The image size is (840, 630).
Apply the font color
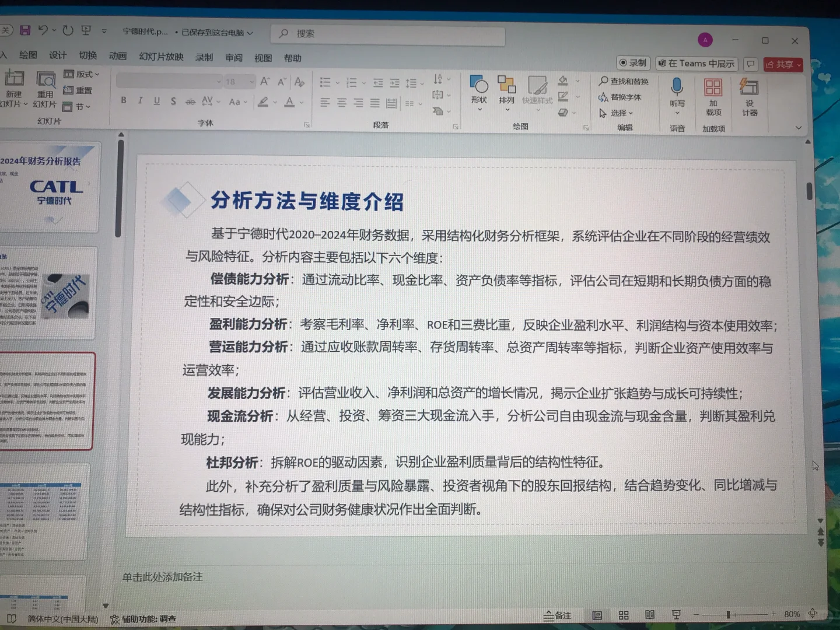pyautogui.click(x=289, y=103)
